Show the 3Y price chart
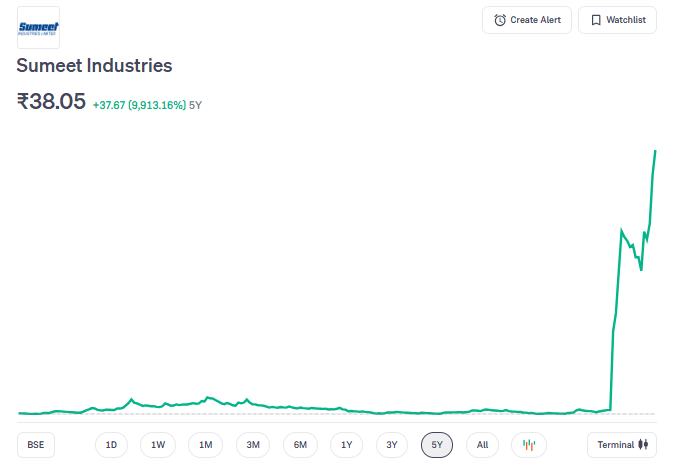 [392, 444]
